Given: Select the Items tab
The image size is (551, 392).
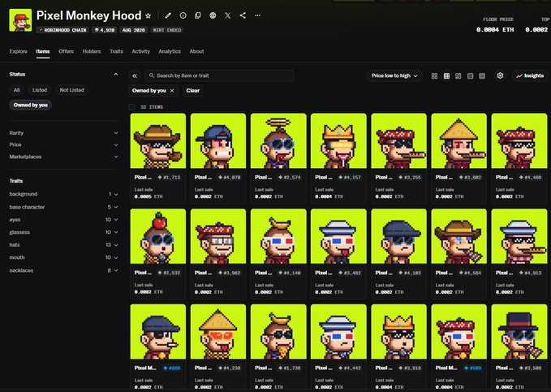Looking at the screenshot, I should click(x=43, y=51).
